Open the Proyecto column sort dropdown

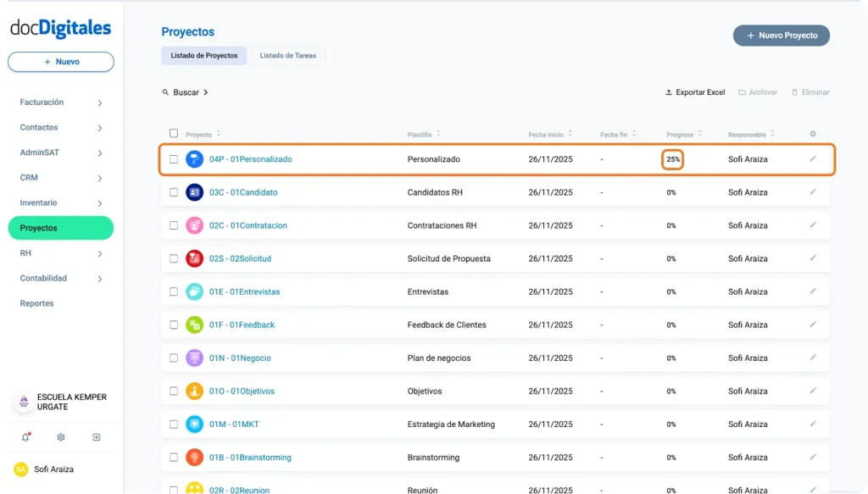(217, 134)
